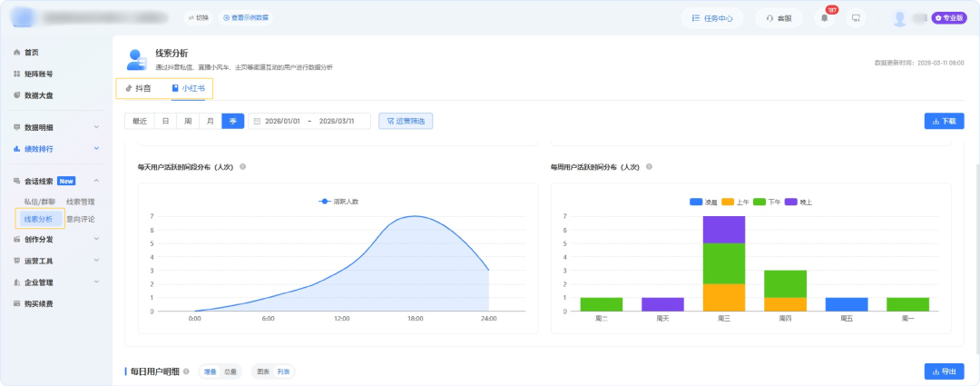Click the user avatar in top right

[900, 18]
